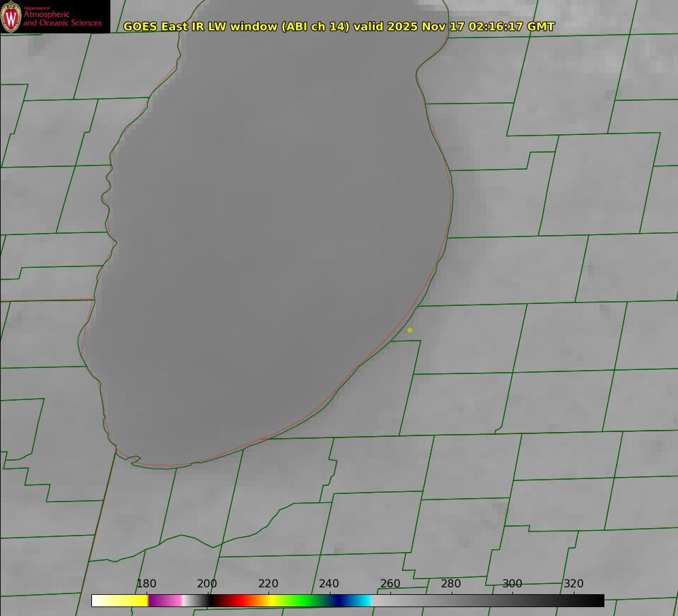Click the magenta-pink segment of the color bar
This screenshot has width=678, height=616.
coord(166,600)
